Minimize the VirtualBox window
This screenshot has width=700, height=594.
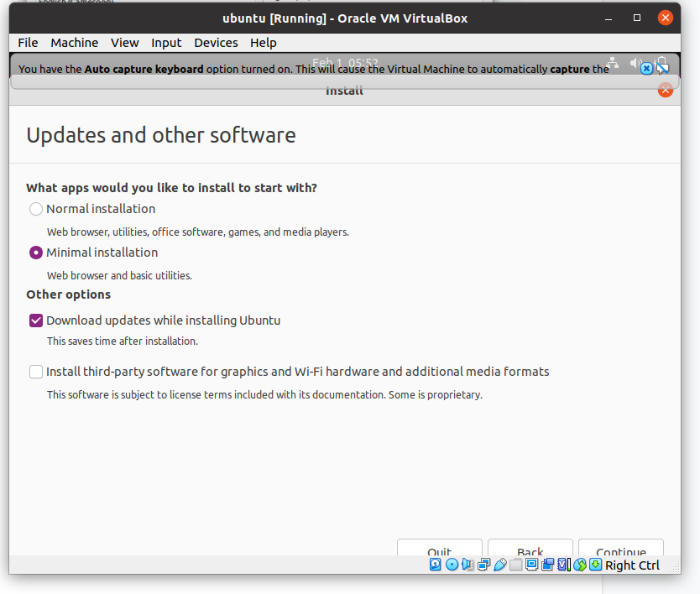pos(609,18)
